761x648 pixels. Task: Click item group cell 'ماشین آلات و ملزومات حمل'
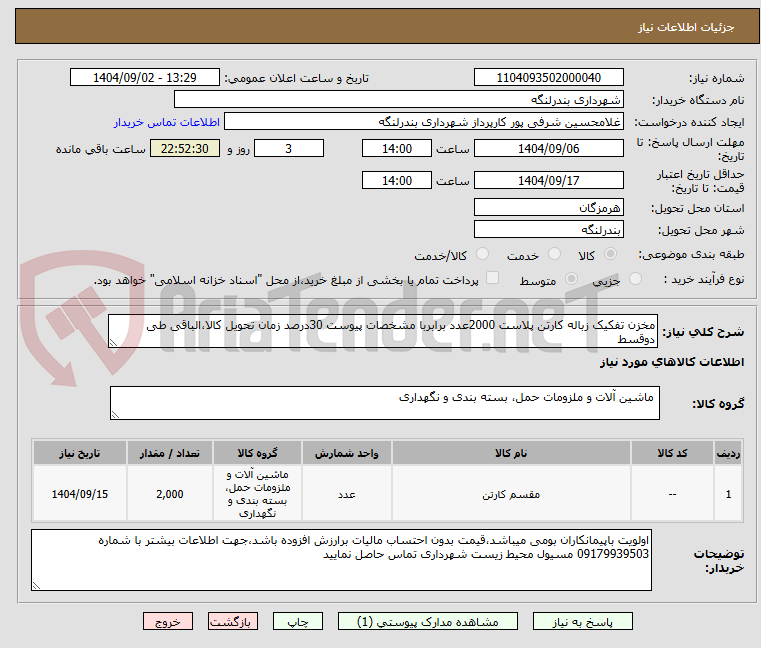click(x=257, y=494)
